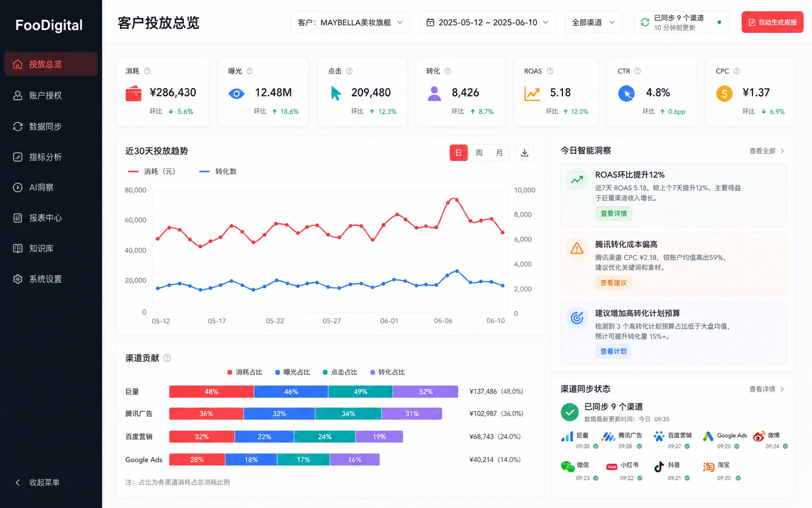Open 知识库 in sidebar
812x508 pixels.
coord(51,248)
